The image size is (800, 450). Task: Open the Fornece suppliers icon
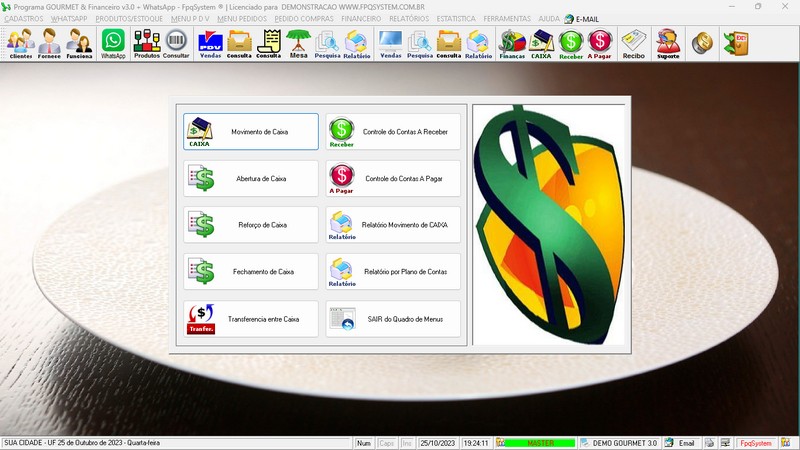pos(49,44)
